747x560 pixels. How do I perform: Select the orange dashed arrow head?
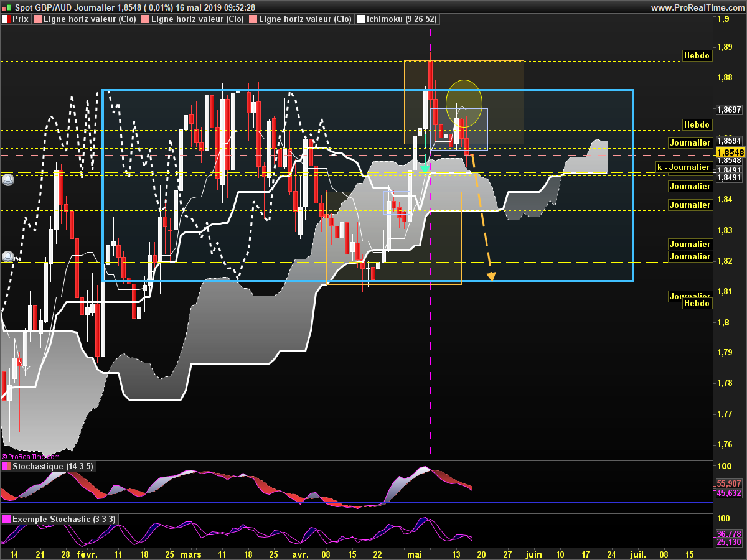coord(491,276)
